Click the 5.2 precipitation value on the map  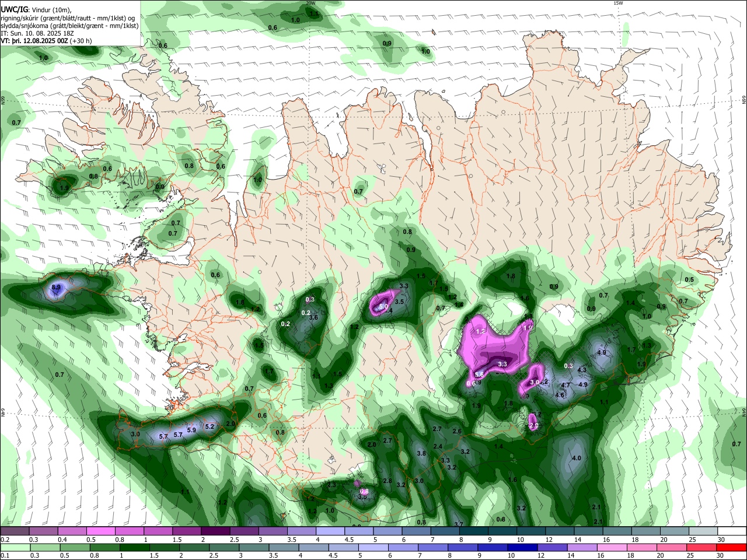210,426
